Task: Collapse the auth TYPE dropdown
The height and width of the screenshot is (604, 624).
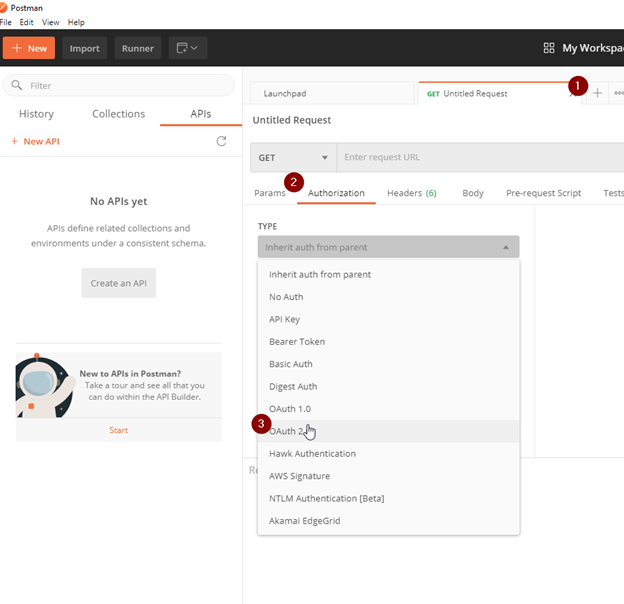Action: coord(388,247)
